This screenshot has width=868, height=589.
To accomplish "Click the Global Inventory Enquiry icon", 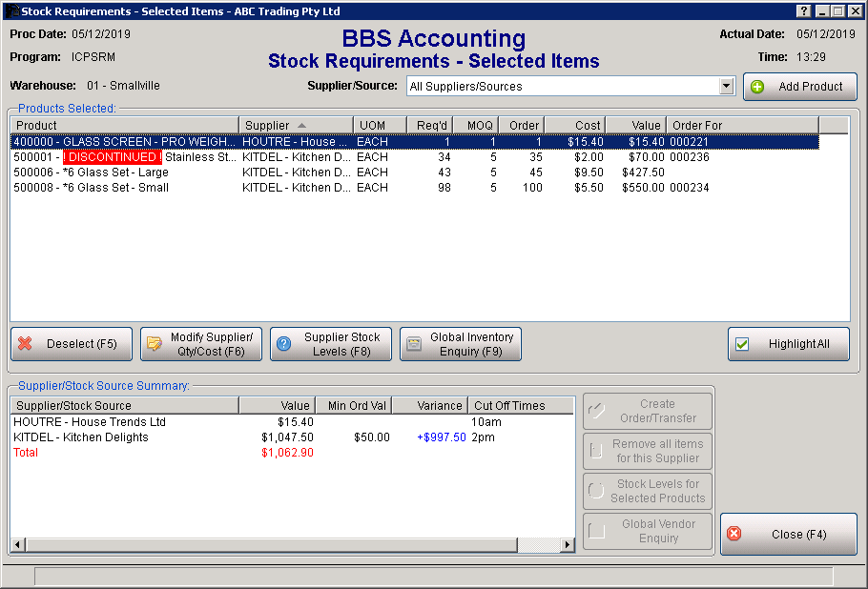I will click(x=414, y=344).
